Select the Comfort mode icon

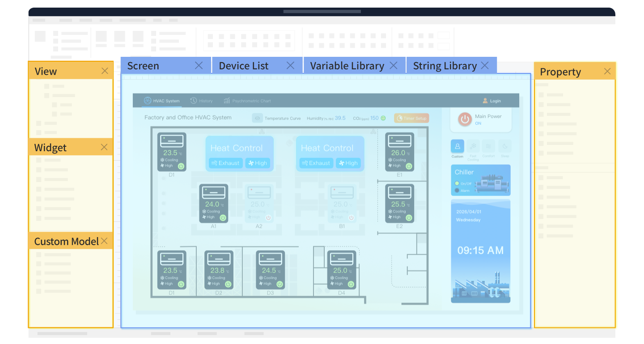tap(489, 146)
